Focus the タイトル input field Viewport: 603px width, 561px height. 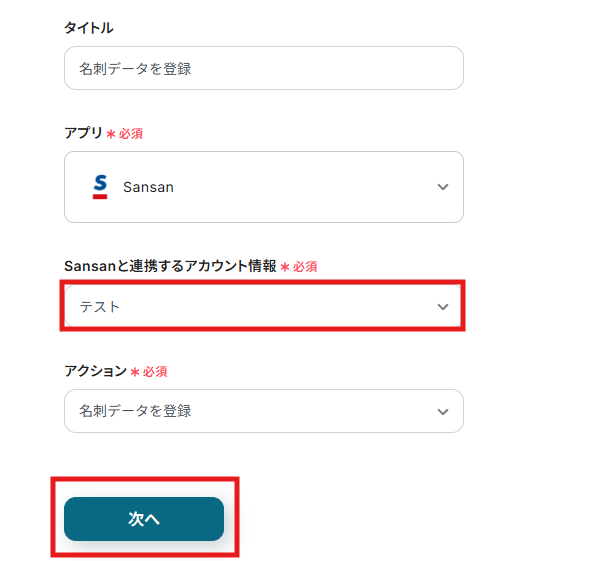point(264,68)
